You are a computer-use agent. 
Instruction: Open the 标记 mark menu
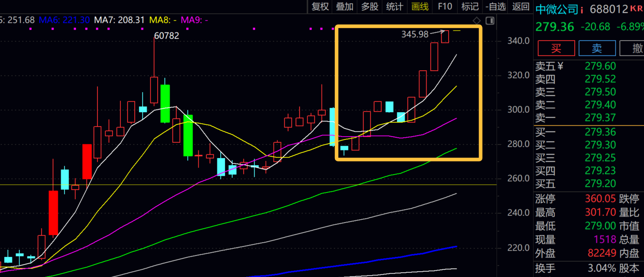click(x=470, y=6)
